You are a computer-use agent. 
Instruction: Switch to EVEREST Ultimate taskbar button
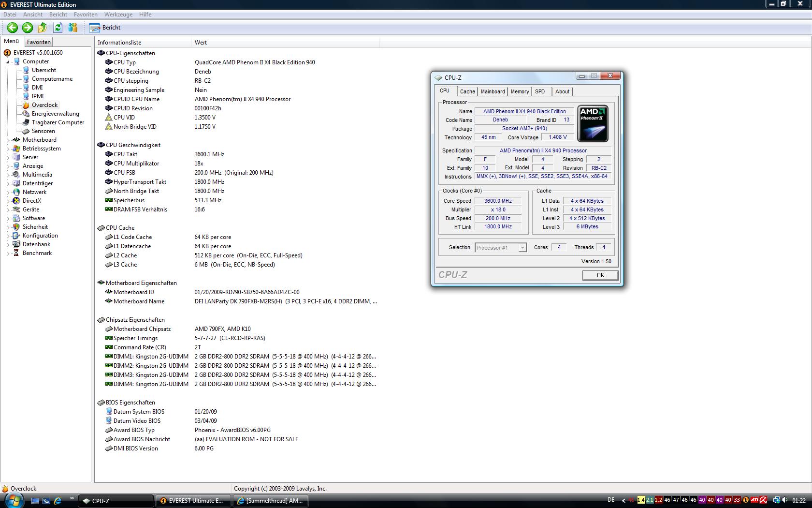[194, 501]
